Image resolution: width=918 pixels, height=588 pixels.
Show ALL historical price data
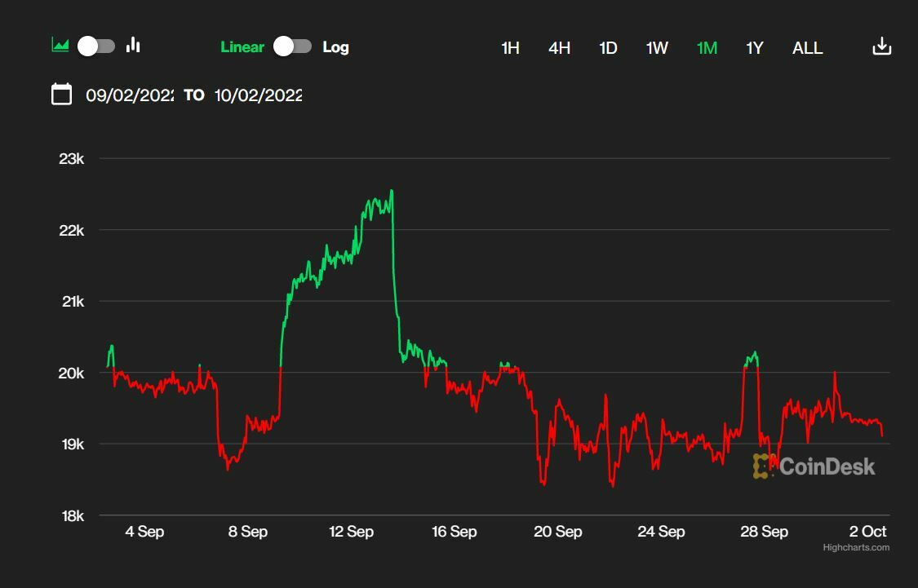tap(807, 48)
